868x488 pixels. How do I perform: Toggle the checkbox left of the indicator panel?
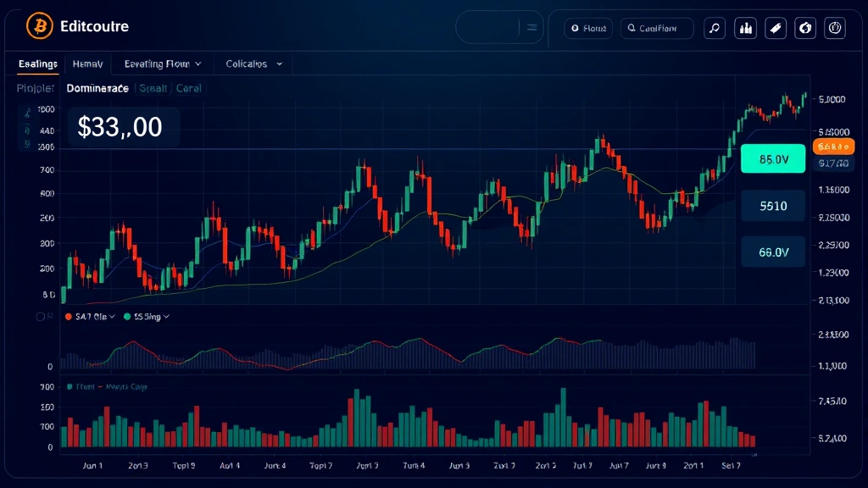point(41,316)
